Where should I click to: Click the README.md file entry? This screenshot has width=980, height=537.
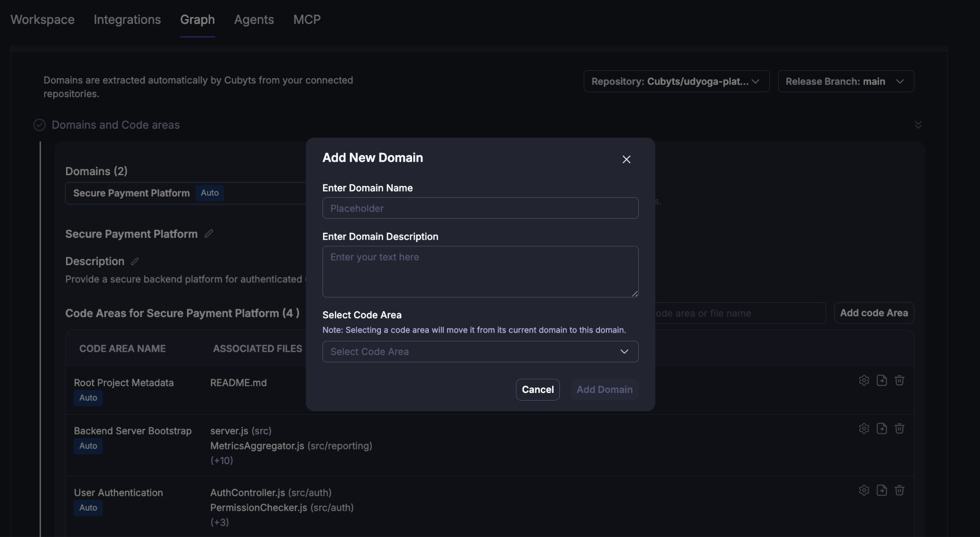click(238, 383)
